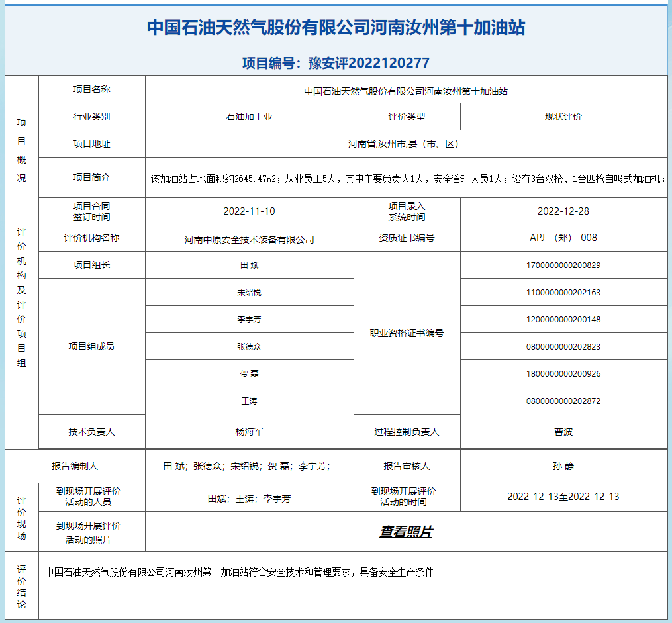This screenshot has width=672, height=623.
Task: Click member name 李宇芳 in member list
Action: 249,320
